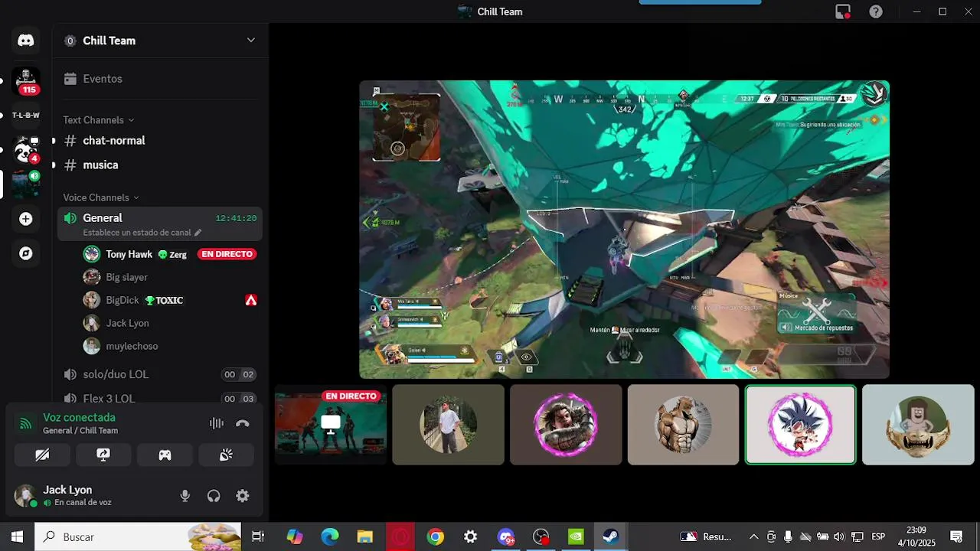The width and height of the screenshot is (980, 551).
Task: Collapse Voice Channels category
Action: [101, 197]
